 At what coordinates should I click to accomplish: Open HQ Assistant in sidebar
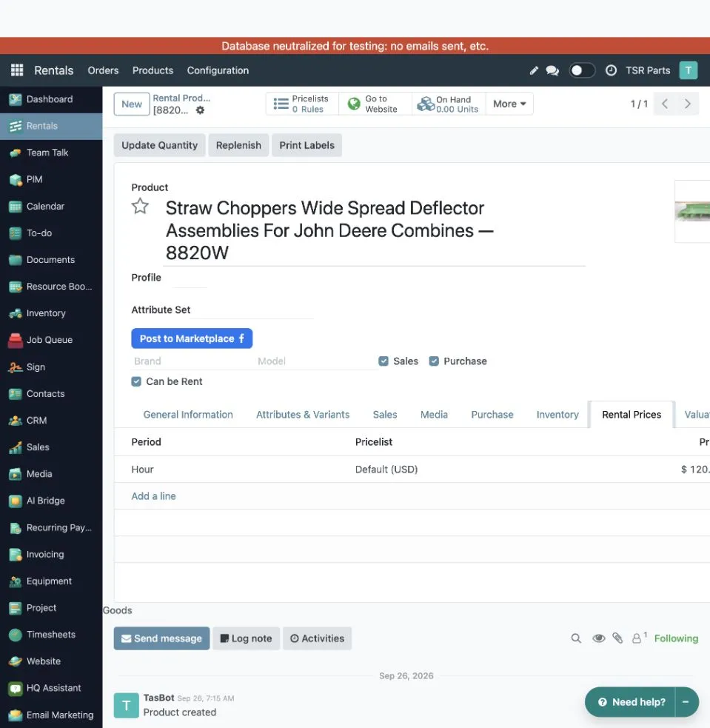point(51,688)
